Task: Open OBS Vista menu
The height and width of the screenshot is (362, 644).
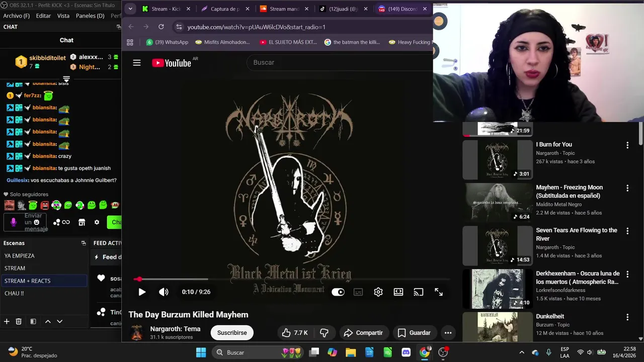Action: coord(63,16)
